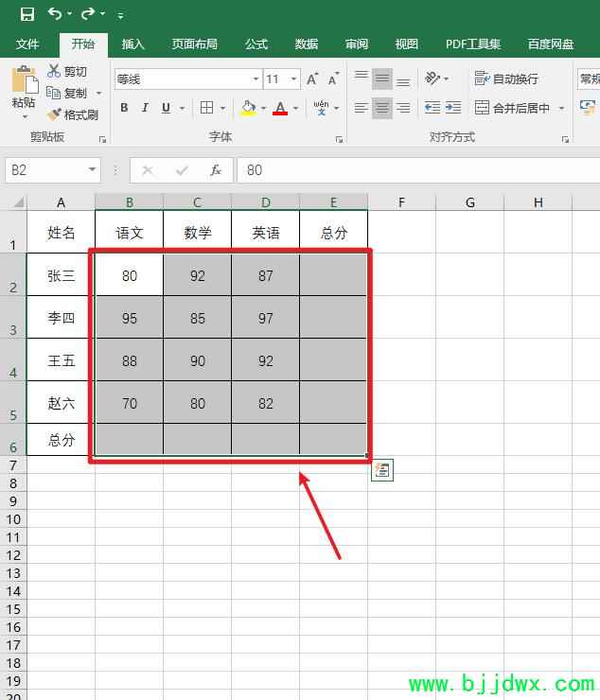The image size is (600, 700).
Task: Click the Undo arrow icon
Action: coord(55,14)
